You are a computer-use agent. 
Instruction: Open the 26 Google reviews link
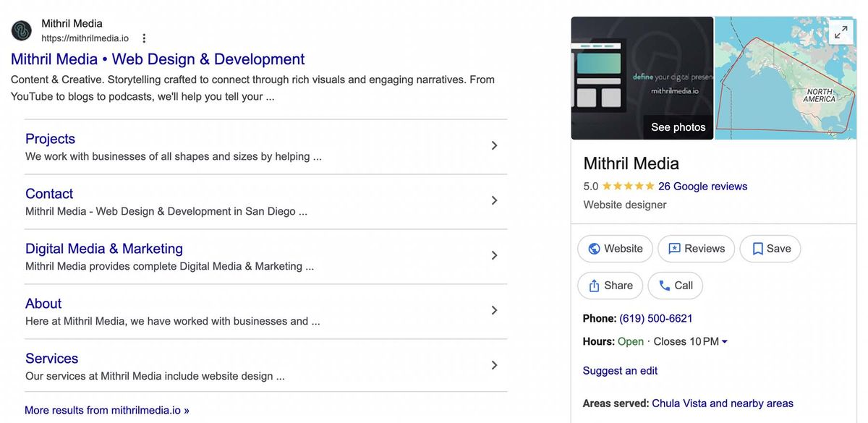pyautogui.click(x=702, y=186)
